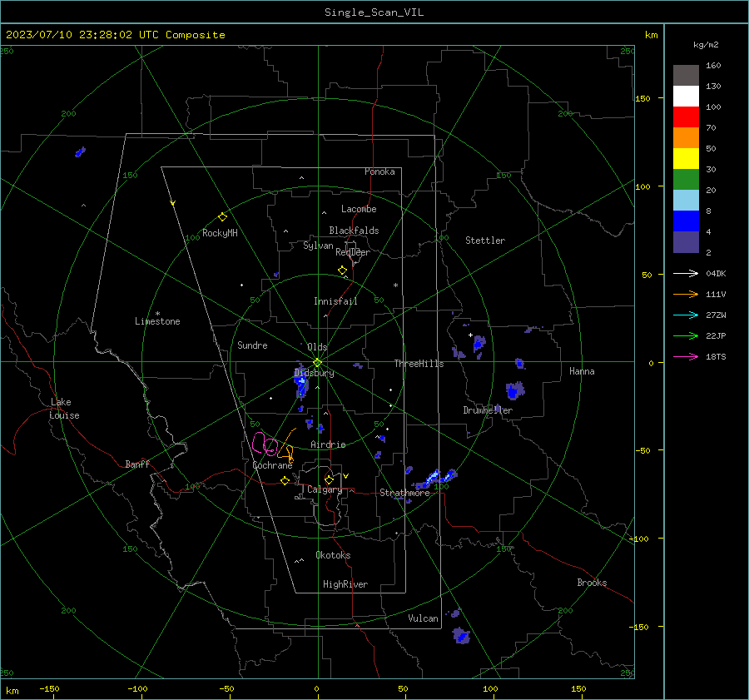This screenshot has height=700, width=749.
Task: Click the orange flight track near Airdrie
Action: point(286,445)
